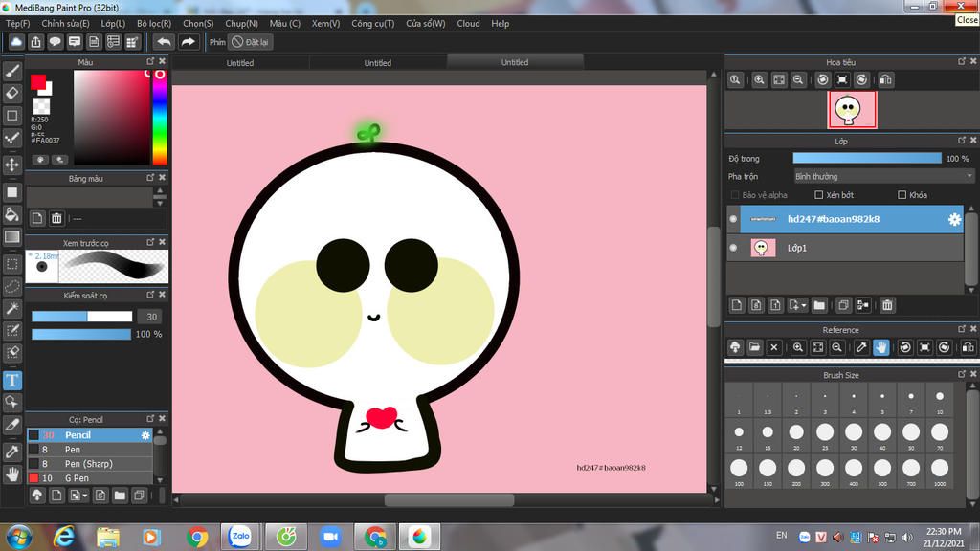Click the Độ trong opacity slider

coord(867,158)
